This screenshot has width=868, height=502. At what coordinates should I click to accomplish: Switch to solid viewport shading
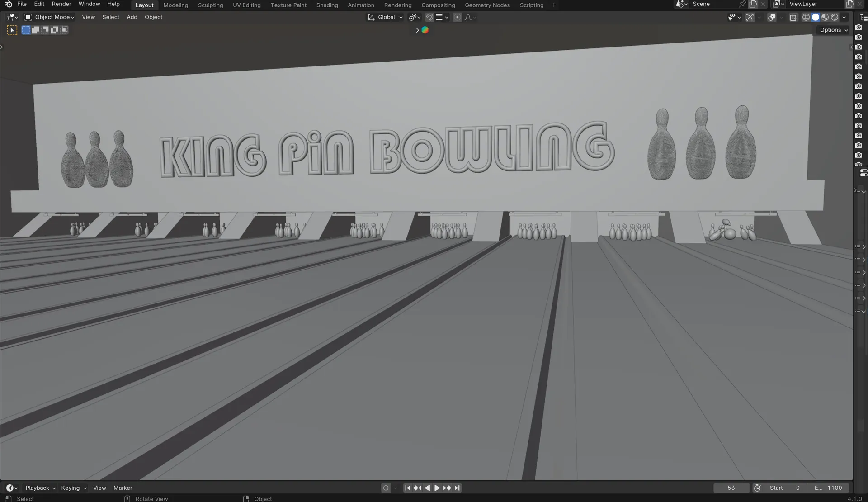click(816, 17)
